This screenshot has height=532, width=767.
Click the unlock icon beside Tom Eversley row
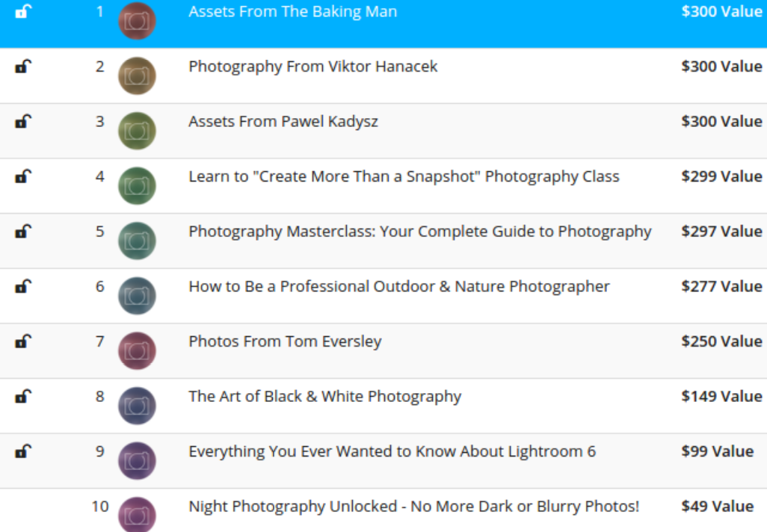[24, 342]
